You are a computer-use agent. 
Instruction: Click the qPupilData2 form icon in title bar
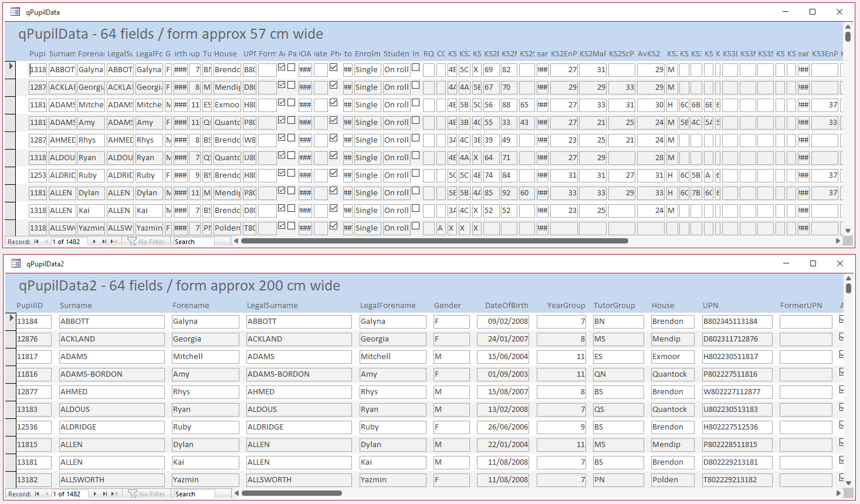[x=16, y=263]
